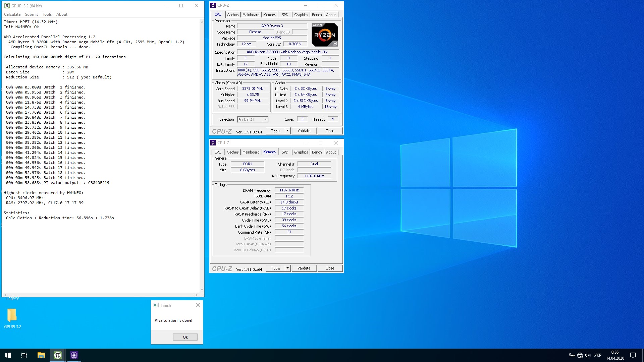The height and width of the screenshot is (362, 644).
Task: Click the battery power tray icon
Action: [x=572, y=355]
